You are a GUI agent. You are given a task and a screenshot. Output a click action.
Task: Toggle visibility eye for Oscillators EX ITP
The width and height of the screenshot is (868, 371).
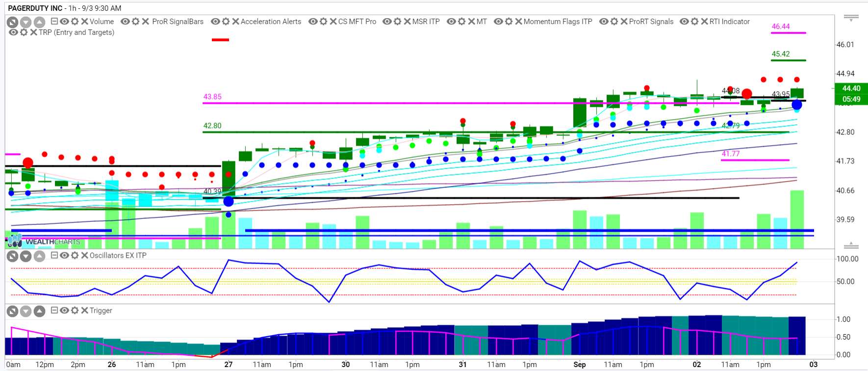point(64,256)
